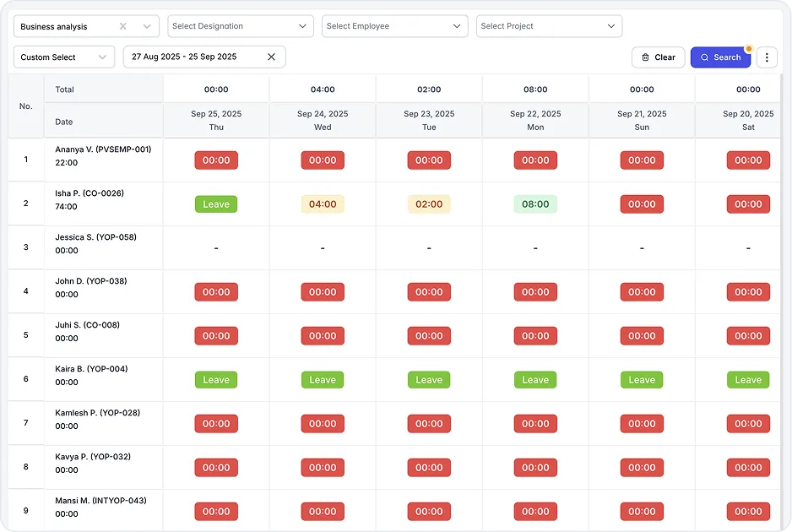Click row number 6 cell
Image resolution: width=792 pixels, height=532 pixels.
(26, 379)
